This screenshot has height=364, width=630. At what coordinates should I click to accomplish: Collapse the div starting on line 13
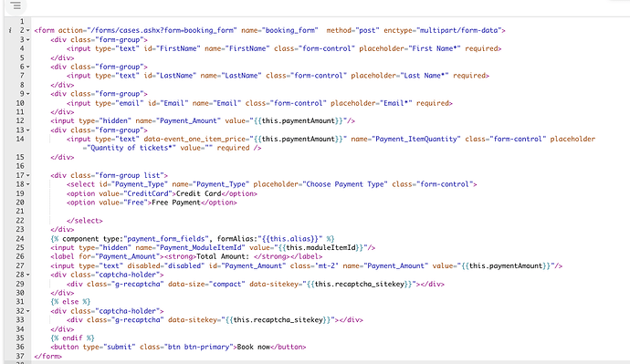[x=28, y=130]
